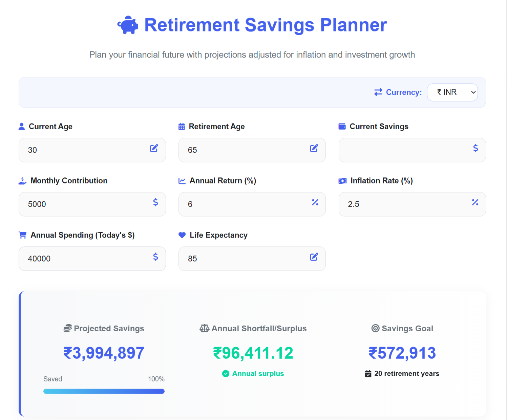This screenshot has width=507, height=420.
Task: Click the dollar icon inside Current Savings field
Action: coord(475,148)
